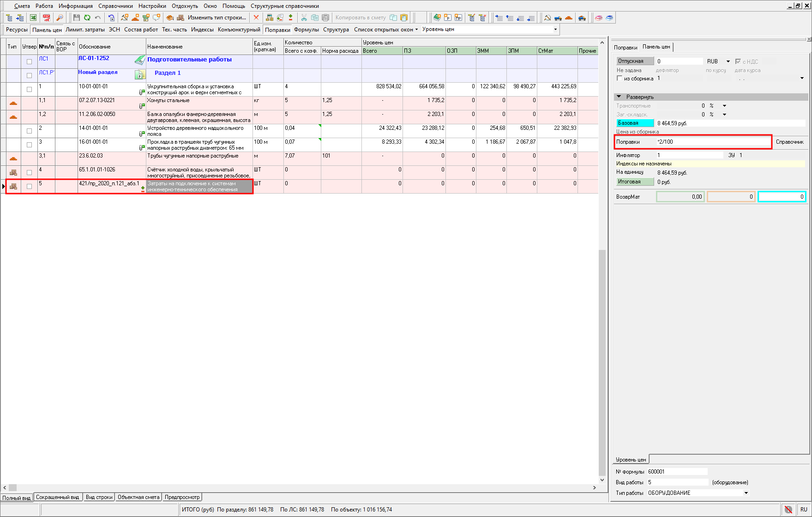Switch to the Объектная смета tab

(x=138, y=497)
